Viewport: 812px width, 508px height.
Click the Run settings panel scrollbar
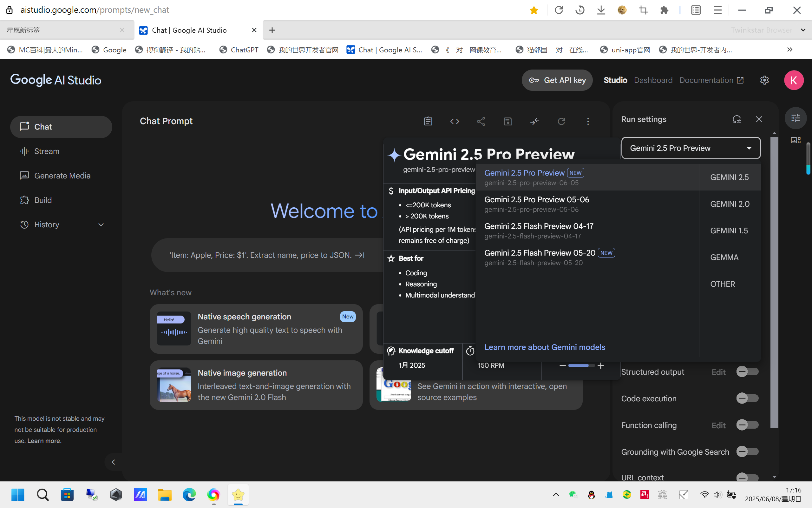click(x=774, y=282)
